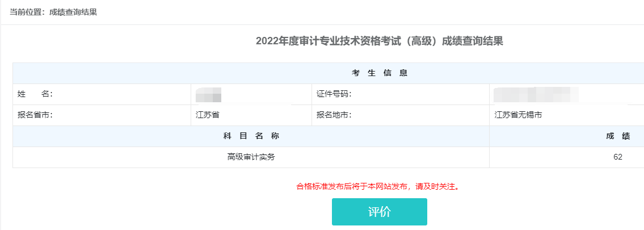The width and height of the screenshot is (644, 230).
Task: Click the 当前位置 label
Action: pos(28,12)
